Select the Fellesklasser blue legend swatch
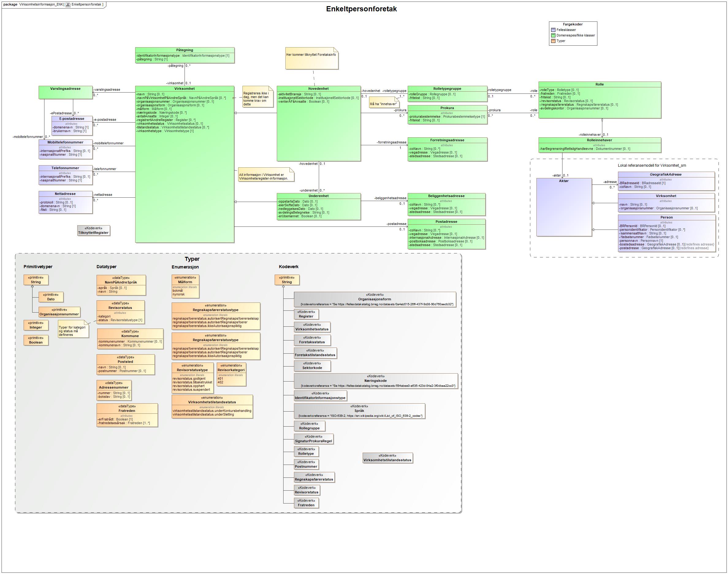This screenshot has width=728, height=574. click(553, 30)
